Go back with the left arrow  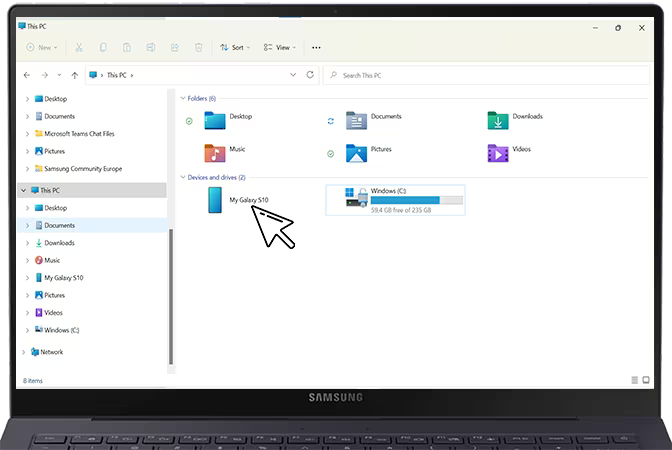point(27,75)
